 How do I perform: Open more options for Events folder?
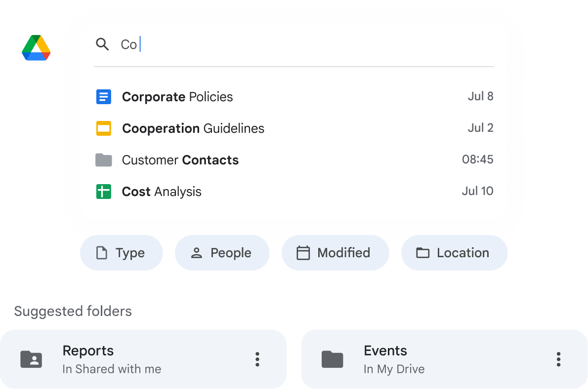click(x=558, y=359)
